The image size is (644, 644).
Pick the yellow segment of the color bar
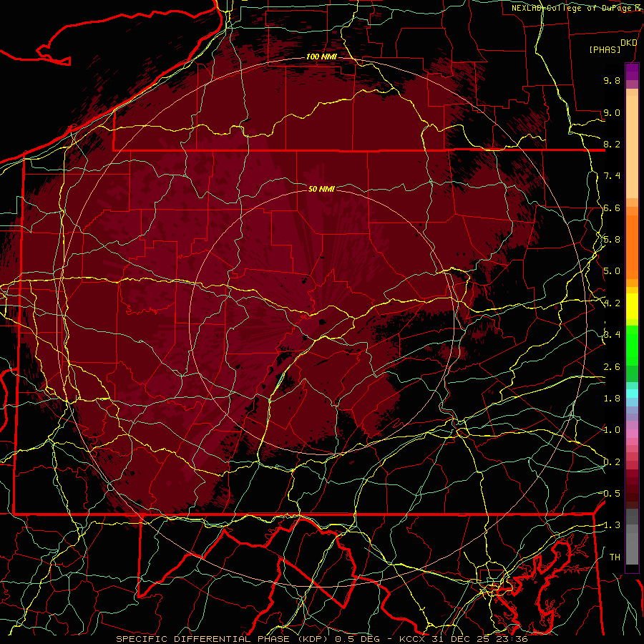632,306
